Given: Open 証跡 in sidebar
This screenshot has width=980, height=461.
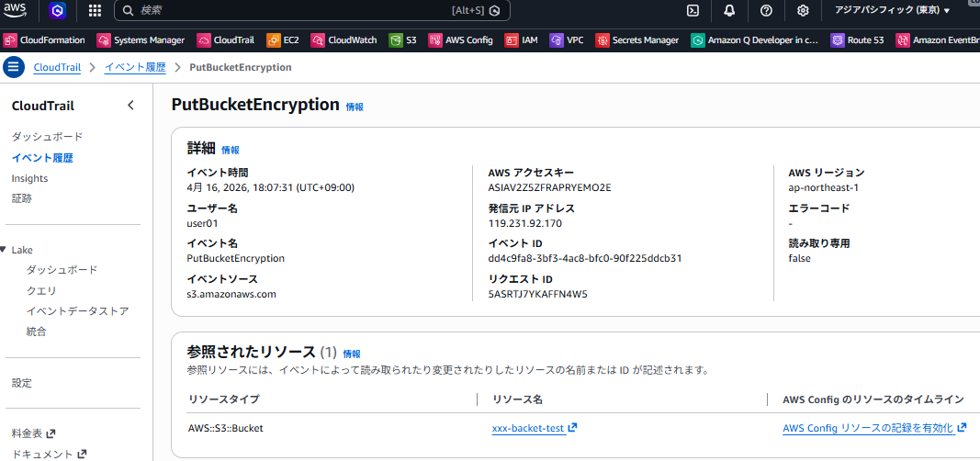Looking at the screenshot, I should (x=21, y=198).
